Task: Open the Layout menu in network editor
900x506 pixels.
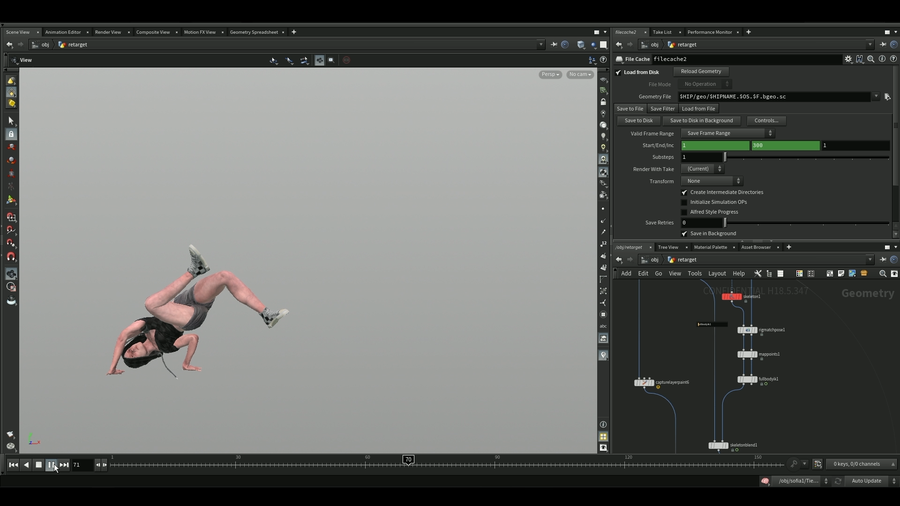Action: [x=717, y=273]
